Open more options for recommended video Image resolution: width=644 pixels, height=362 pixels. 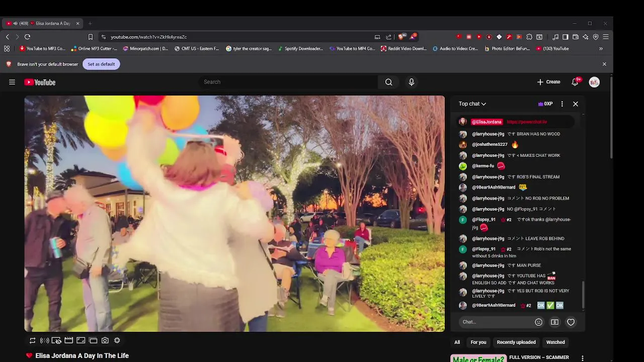[x=583, y=358]
